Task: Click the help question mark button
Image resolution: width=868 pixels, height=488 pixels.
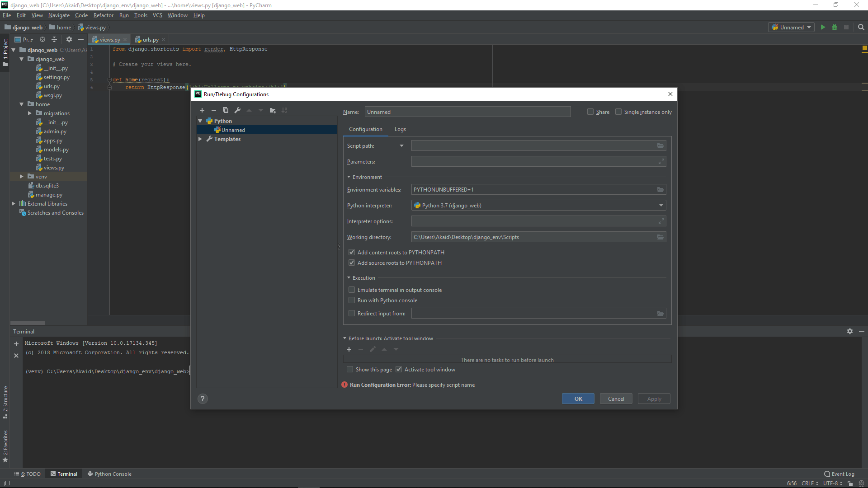Action: (x=203, y=399)
